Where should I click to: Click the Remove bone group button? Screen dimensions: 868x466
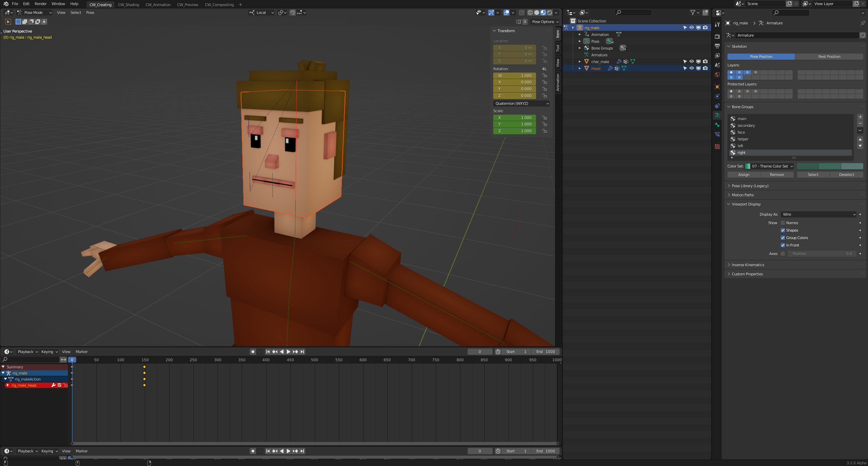pyautogui.click(x=777, y=175)
